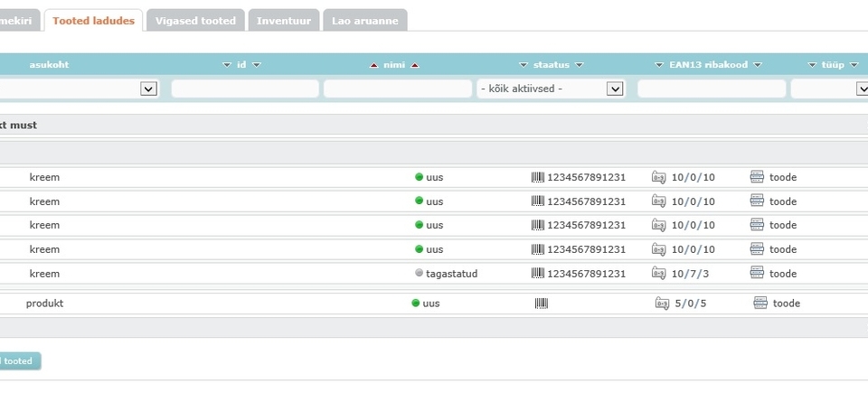Click the id filter input field
Image resolution: width=868 pixels, height=411 pixels.
point(244,89)
